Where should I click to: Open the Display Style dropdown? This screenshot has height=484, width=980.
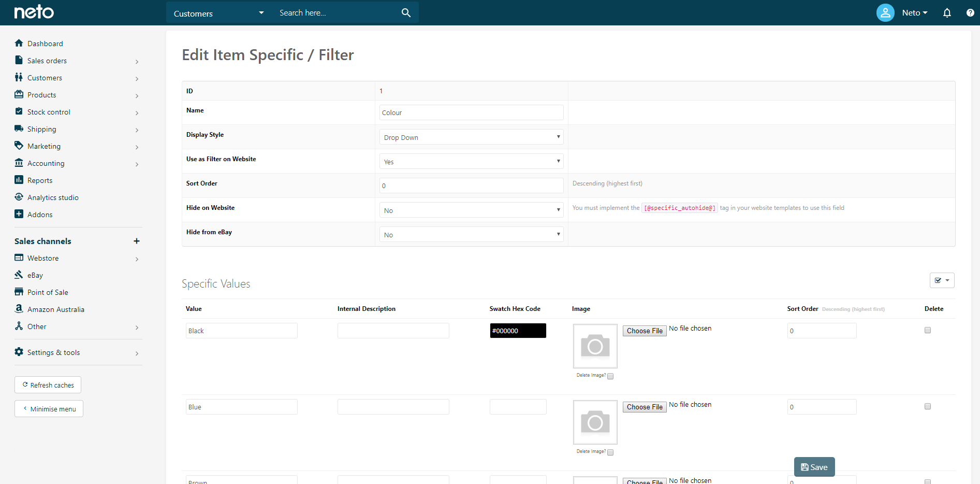tap(471, 137)
